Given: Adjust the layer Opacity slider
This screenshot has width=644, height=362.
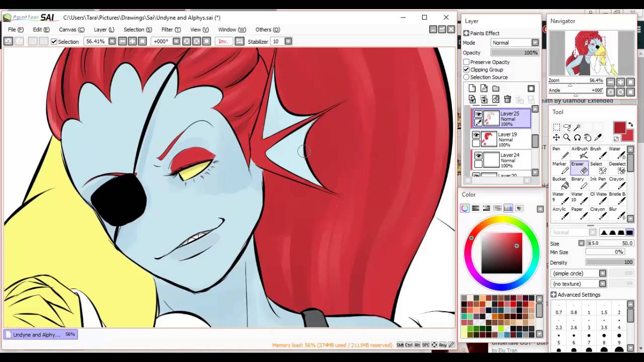Looking at the screenshot, I should click(515, 53).
